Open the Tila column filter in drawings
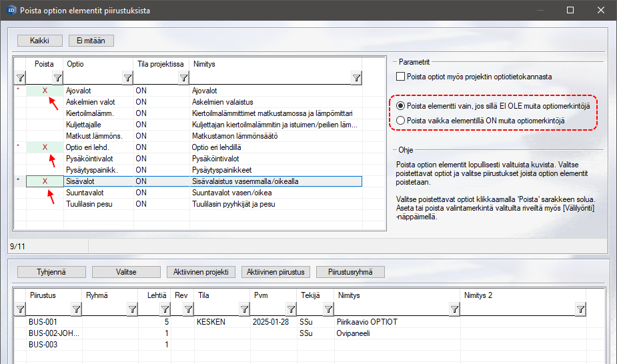The height and width of the screenshot is (364, 617). pyautogui.click(x=243, y=309)
